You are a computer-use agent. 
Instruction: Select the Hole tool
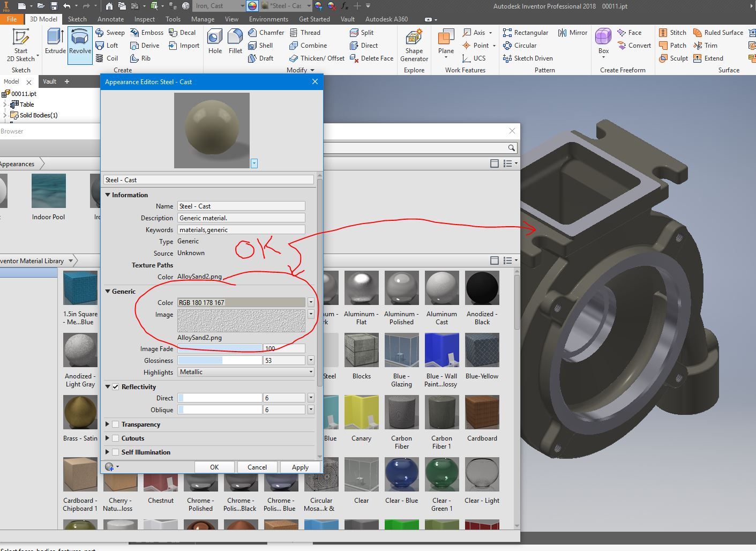[x=215, y=42]
